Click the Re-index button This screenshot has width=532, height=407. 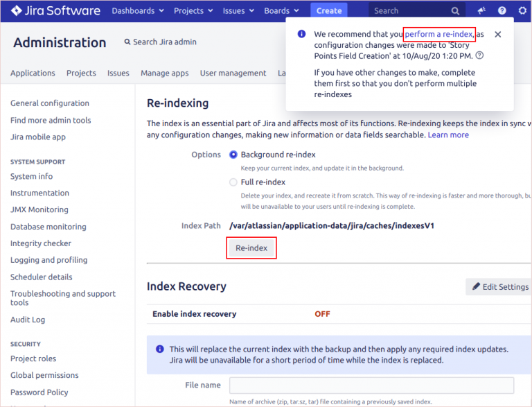(251, 248)
